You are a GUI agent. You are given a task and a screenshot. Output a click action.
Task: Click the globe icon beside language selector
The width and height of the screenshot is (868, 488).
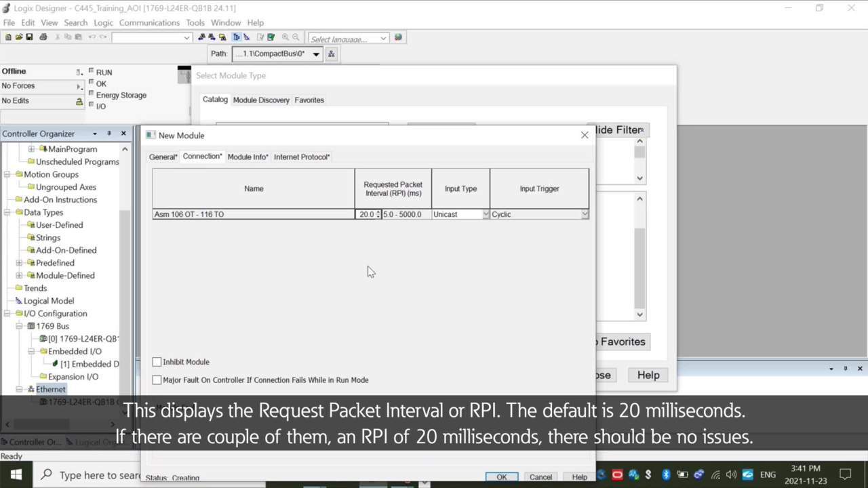(399, 37)
